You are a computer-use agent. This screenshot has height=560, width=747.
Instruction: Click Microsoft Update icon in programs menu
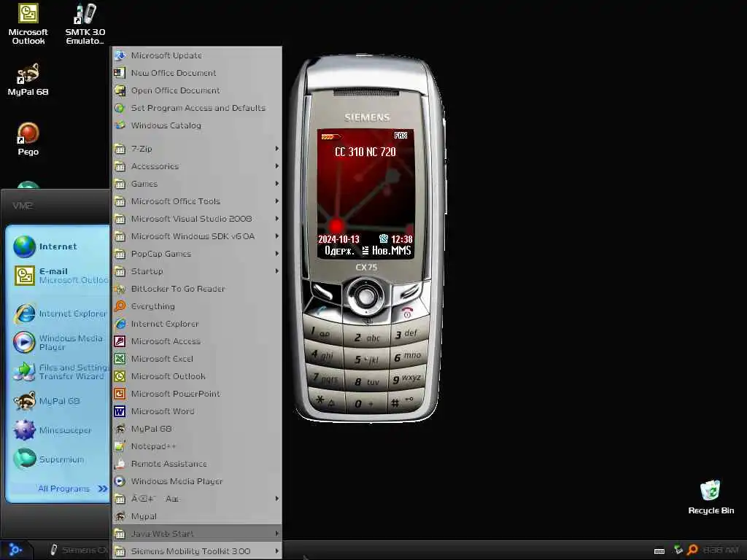tap(120, 55)
